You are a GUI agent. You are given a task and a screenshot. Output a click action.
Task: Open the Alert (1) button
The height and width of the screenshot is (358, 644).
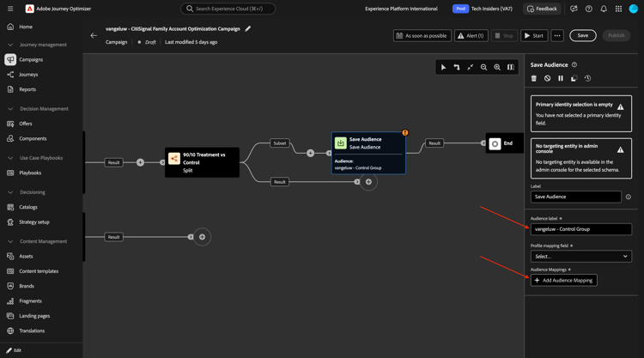click(x=471, y=36)
